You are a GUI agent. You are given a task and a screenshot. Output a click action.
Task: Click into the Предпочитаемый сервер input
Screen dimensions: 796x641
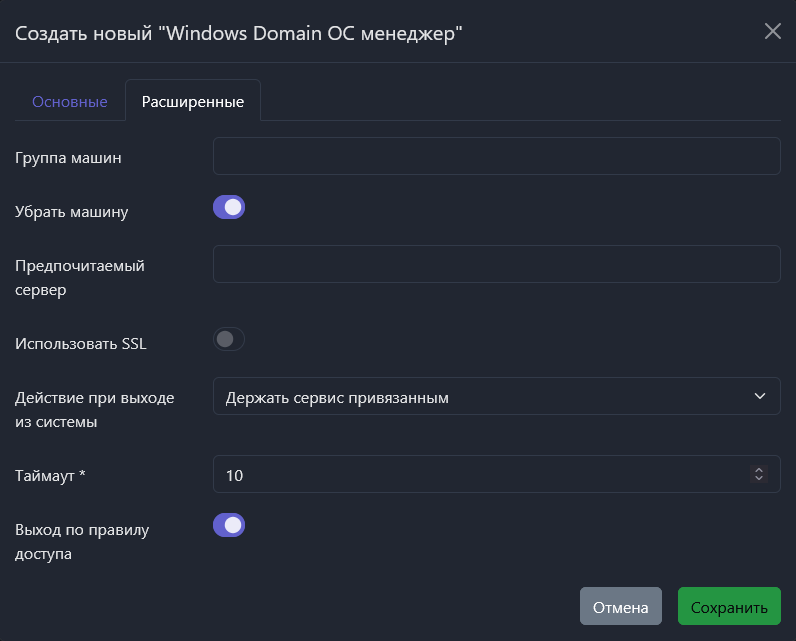(496, 264)
